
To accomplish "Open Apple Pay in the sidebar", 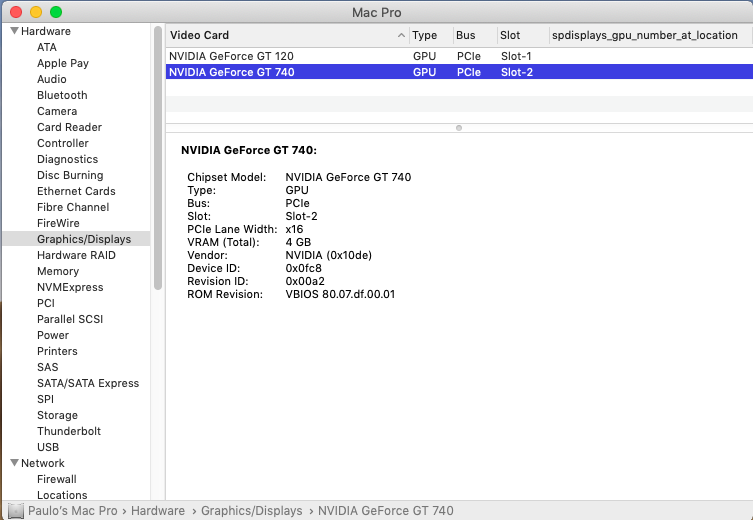I will [63, 63].
